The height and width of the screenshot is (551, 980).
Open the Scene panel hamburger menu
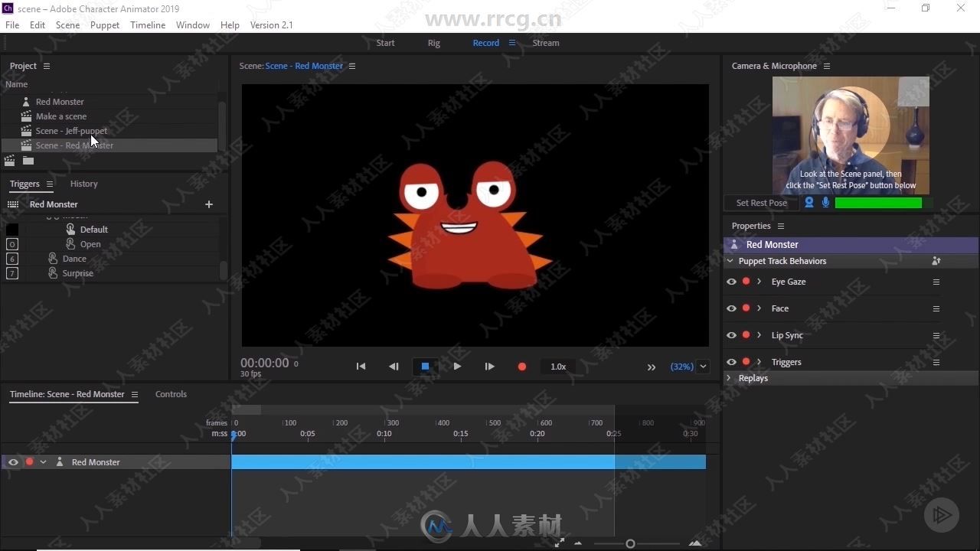(352, 66)
